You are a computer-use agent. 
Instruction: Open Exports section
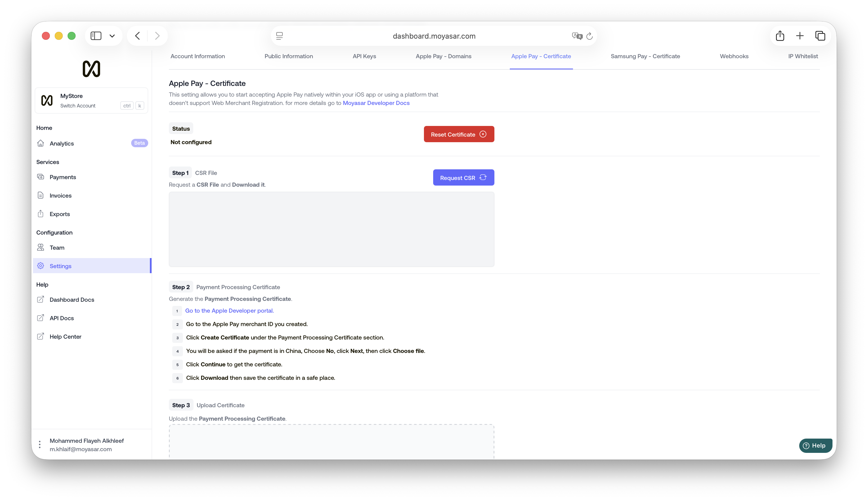pos(60,214)
